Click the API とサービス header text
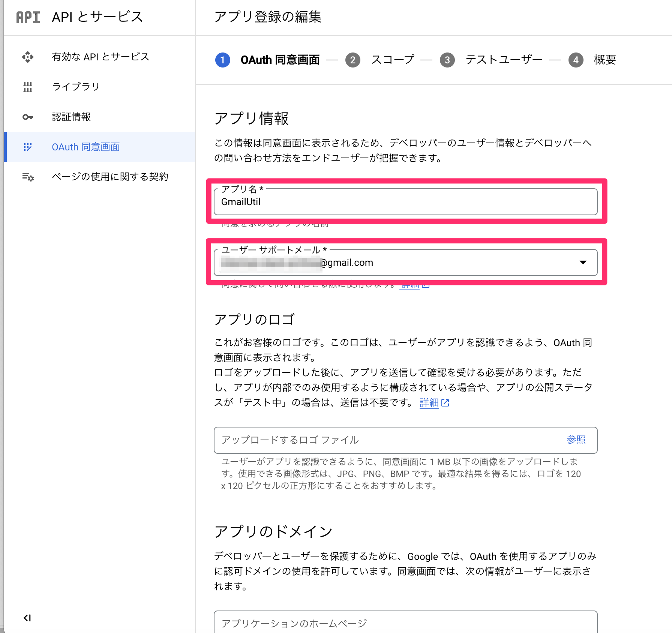672x633 pixels. point(97,17)
